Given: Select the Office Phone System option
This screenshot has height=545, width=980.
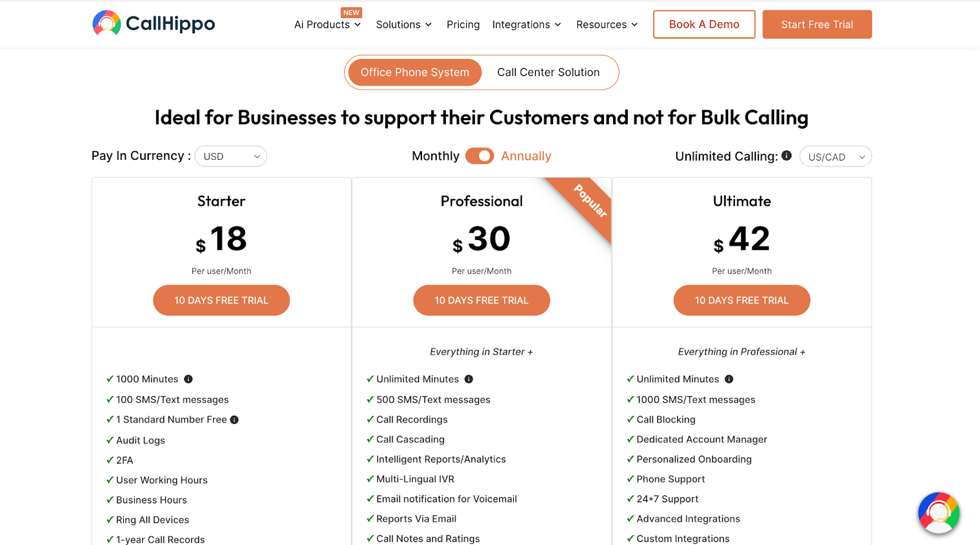Looking at the screenshot, I should (415, 72).
